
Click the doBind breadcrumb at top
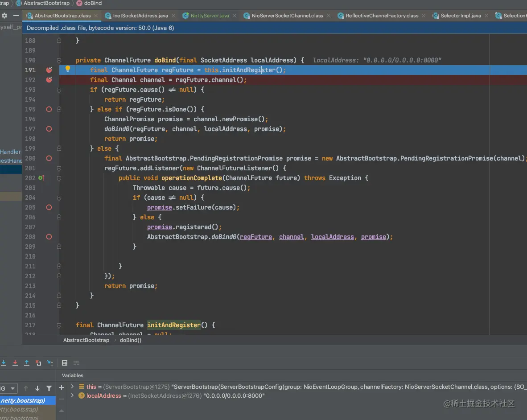click(89, 3)
